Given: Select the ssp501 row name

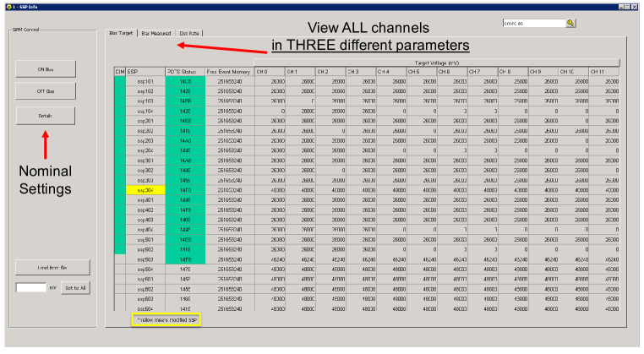Looking at the screenshot, I should 145,240.
